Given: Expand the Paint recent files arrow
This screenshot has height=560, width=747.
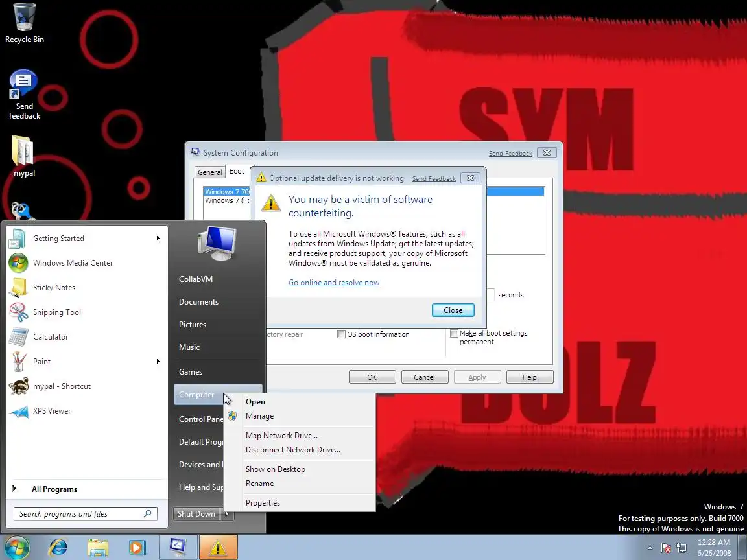Looking at the screenshot, I should [158, 362].
